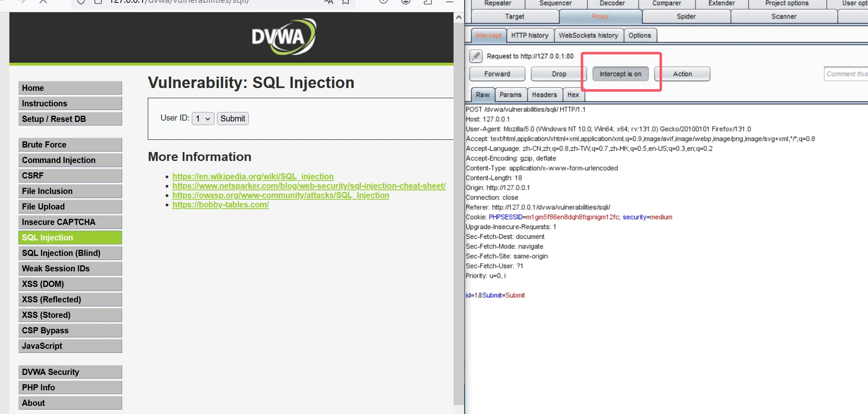Click the id=1&Submit=Submit request body
868x414 pixels.
click(495, 295)
